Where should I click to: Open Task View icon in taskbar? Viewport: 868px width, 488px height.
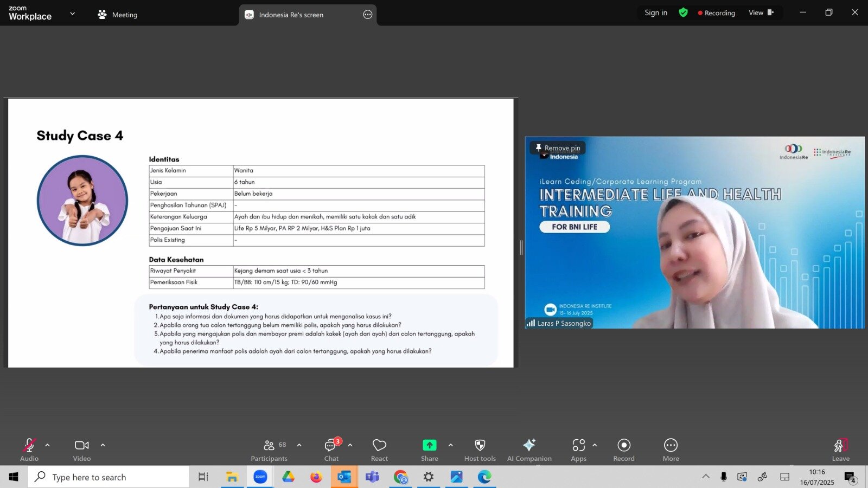(203, 477)
